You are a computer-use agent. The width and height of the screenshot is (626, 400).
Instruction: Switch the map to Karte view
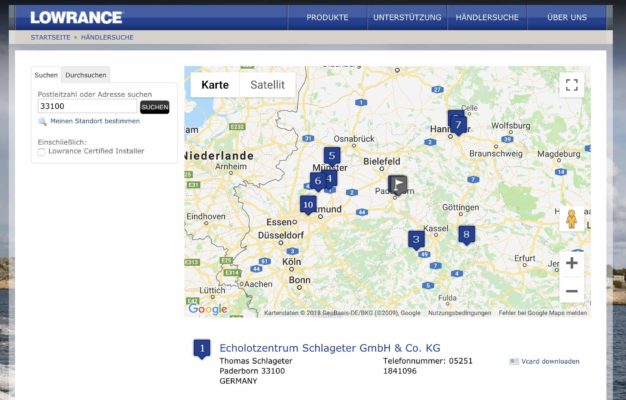(215, 85)
